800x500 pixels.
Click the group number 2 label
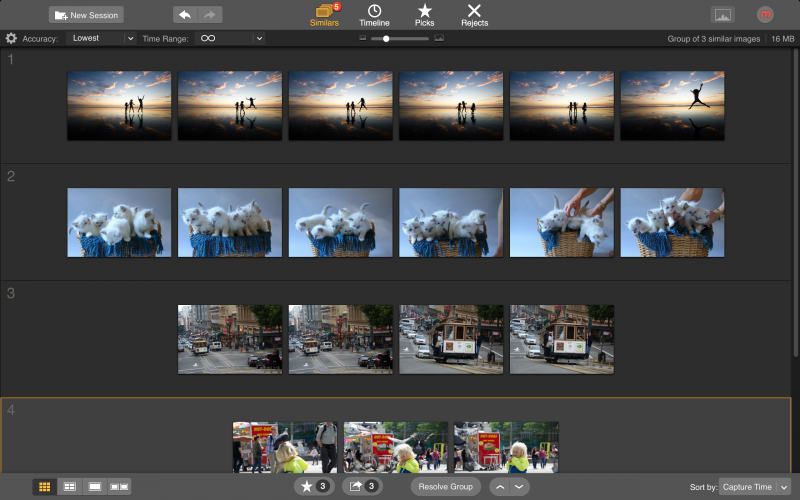pyautogui.click(x=11, y=176)
